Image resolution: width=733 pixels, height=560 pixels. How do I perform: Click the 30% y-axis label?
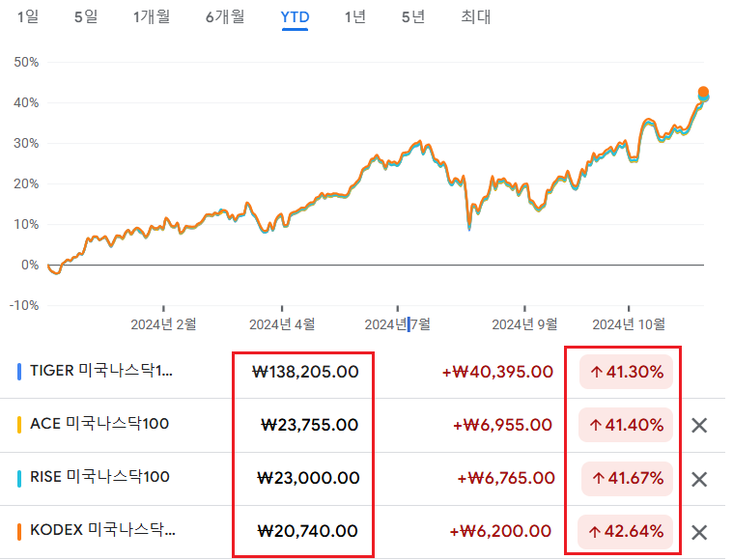pyautogui.click(x=26, y=144)
